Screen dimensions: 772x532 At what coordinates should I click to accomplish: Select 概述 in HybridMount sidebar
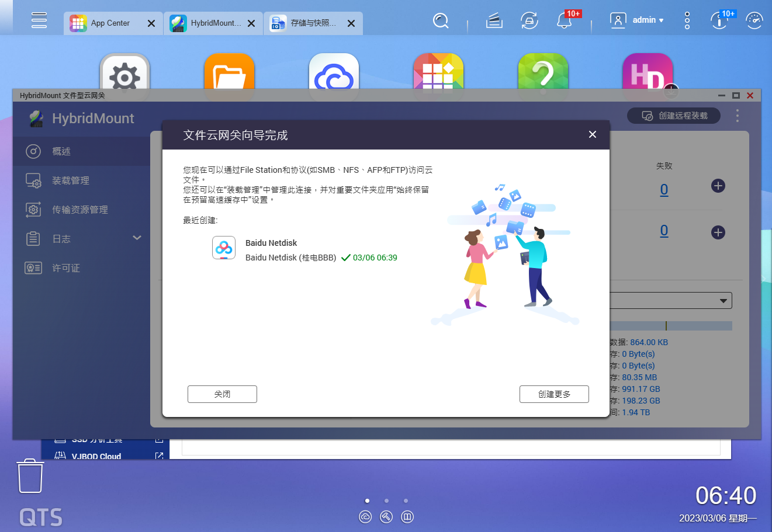point(82,151)
